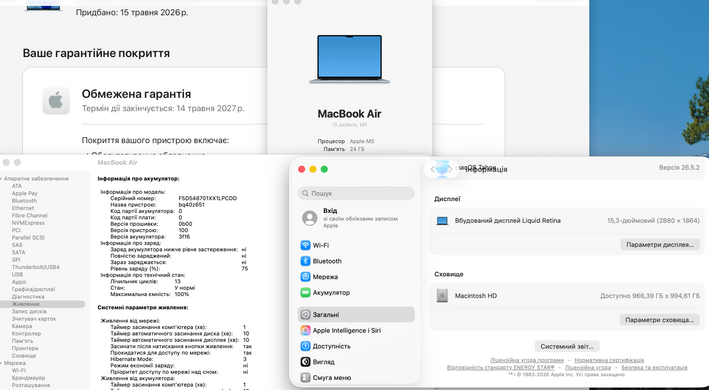The height and width of the screenshot is (390, 709).
Task: Open Bluetooth pane in System Settings sidebar
Action: pos(356,261)
